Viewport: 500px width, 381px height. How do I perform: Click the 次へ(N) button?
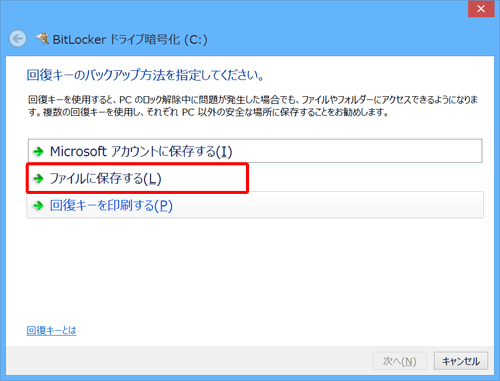point(400,361)
